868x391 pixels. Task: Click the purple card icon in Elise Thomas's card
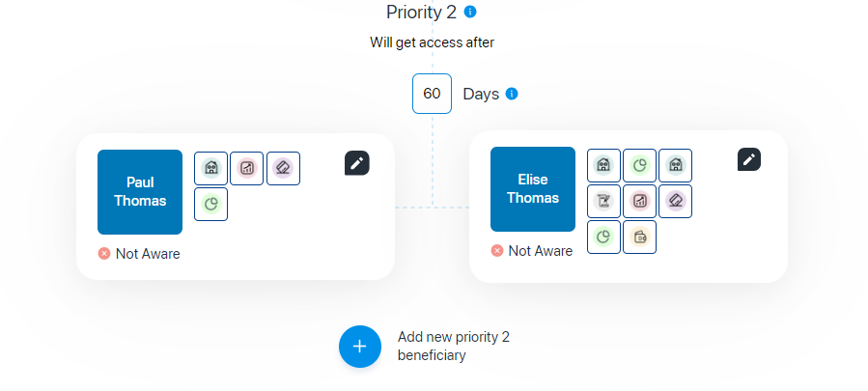[675, 201]
